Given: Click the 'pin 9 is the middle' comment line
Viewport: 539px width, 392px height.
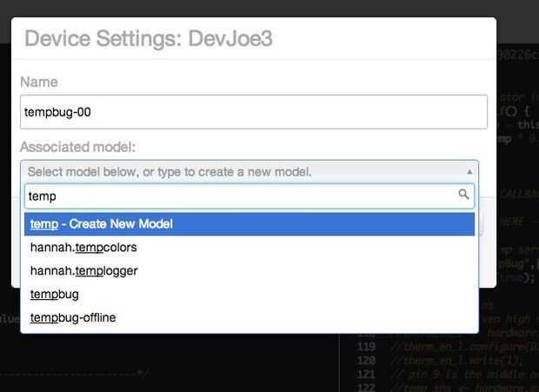Looking at the screenshot, I should (x=461, y=373).
